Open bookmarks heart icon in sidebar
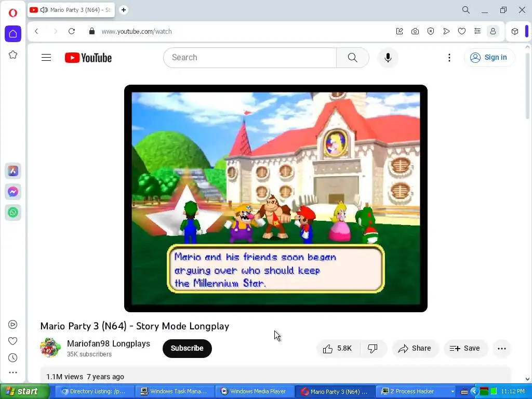Viewport: 532px width, 399px height. click(12, 341)
